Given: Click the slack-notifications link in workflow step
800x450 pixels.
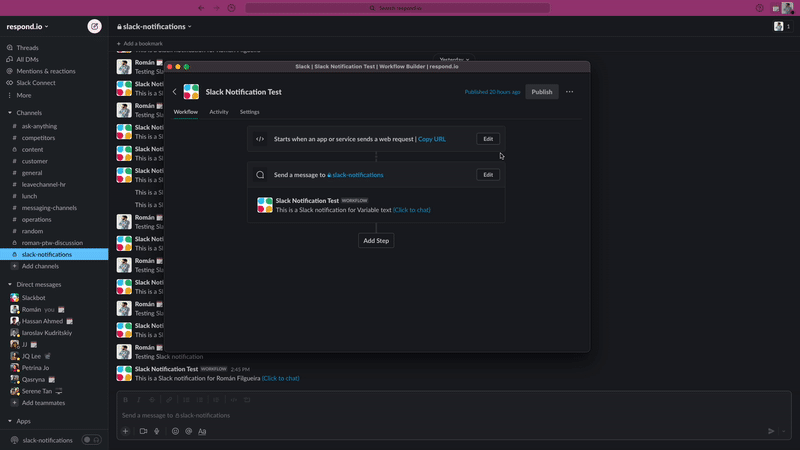Looking at the screenshot, I should tap(355, 174).
